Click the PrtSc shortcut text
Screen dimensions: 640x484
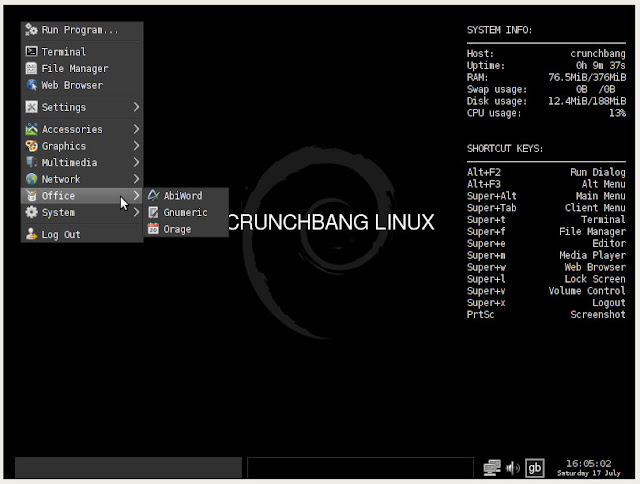coord(480,314)
